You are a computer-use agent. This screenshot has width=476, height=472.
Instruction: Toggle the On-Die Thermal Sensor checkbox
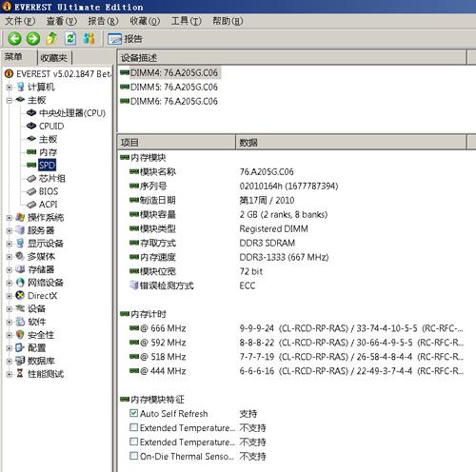[x=133, y=456]
